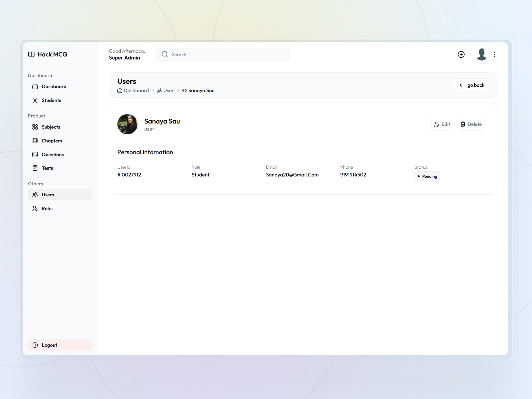Open the User breadcrumb link
The width and height of the screenshot is (532, 399).
(168, 90)
